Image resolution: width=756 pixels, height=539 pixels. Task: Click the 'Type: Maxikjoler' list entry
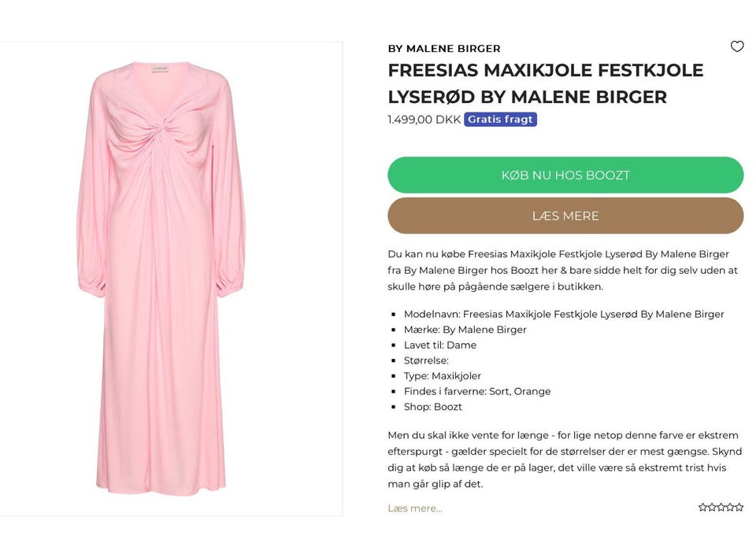tap(442, 376)
